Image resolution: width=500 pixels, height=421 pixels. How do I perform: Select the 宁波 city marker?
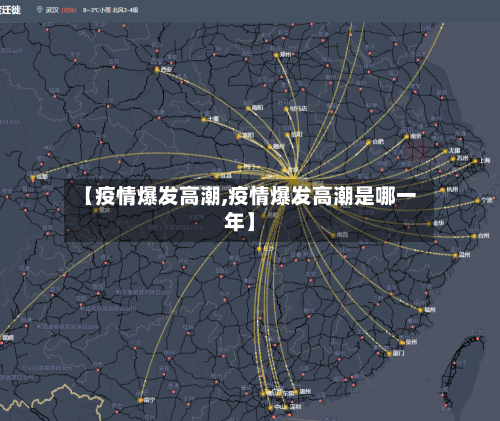click(x=478, y=201)
